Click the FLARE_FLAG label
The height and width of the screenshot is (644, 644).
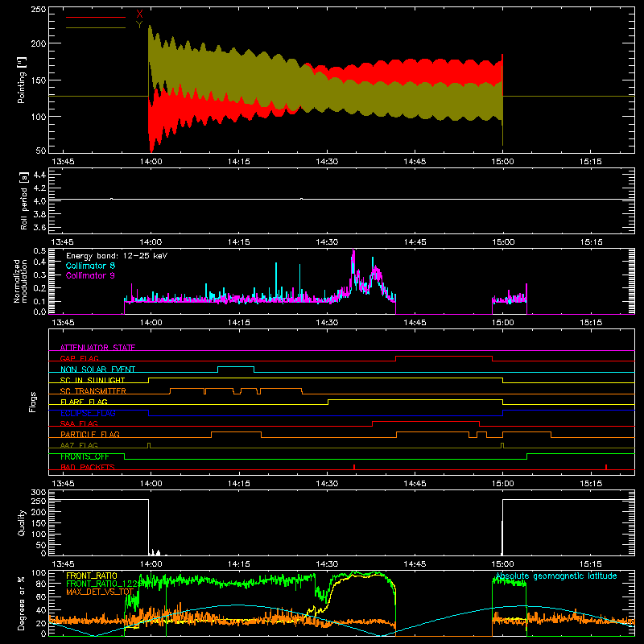(84, 402)
